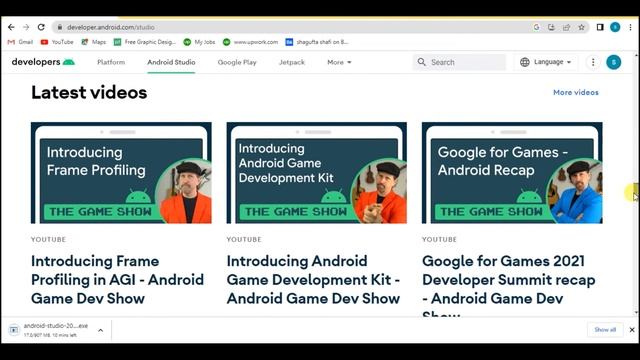This screenshot has height=360, width=640.
Task: Expand the More navigation dropdown
Action: click(x=339, y=62)
